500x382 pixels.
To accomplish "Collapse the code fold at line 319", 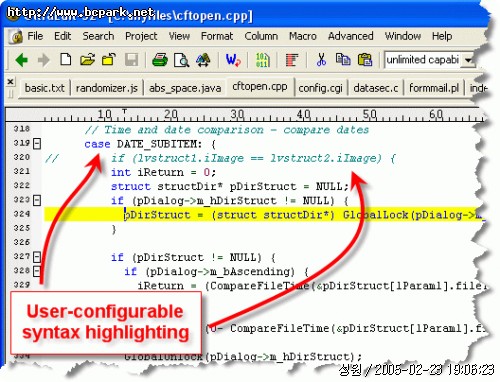I will (x=37, y=144).
